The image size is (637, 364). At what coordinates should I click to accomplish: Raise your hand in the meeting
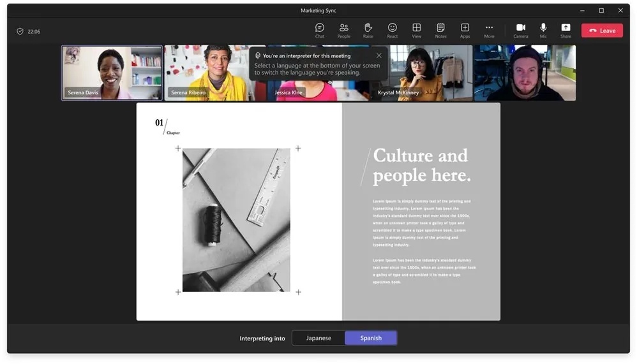(x=368, y=30)
